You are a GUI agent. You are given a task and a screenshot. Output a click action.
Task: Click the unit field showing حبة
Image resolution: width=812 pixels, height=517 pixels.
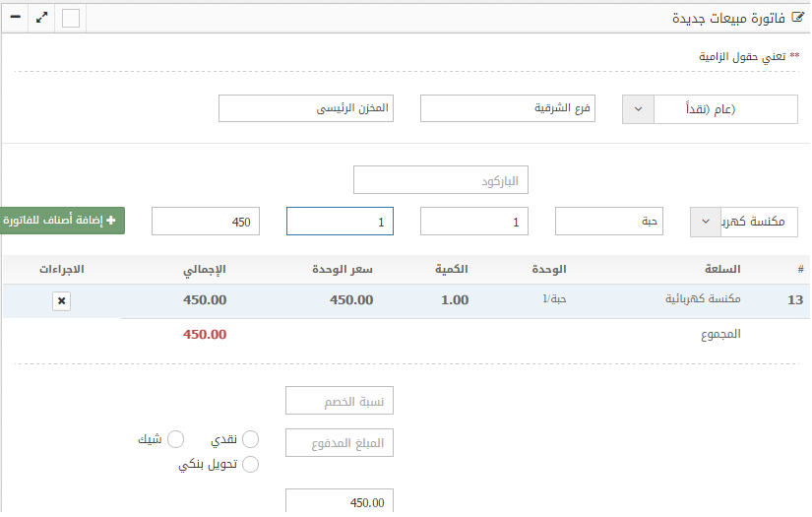point(608,222)
